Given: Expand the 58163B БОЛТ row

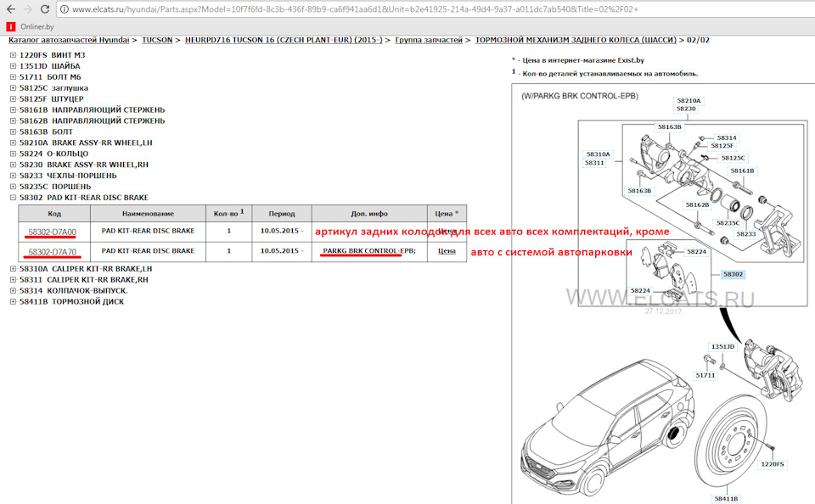Looking at the screenshot, I should click(x=13, y=132).
